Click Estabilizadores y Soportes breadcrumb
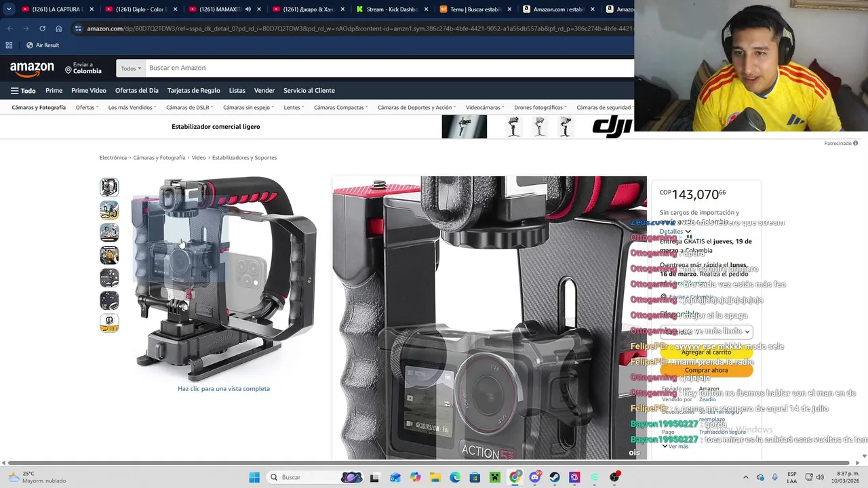Viewport: 868px width, 488px height. coord(244,158)
